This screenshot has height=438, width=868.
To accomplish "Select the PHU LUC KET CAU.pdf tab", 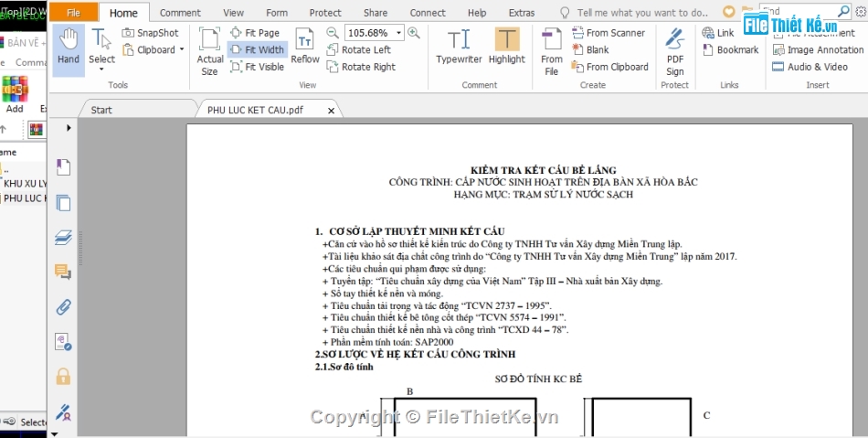I will coord(255,110).
